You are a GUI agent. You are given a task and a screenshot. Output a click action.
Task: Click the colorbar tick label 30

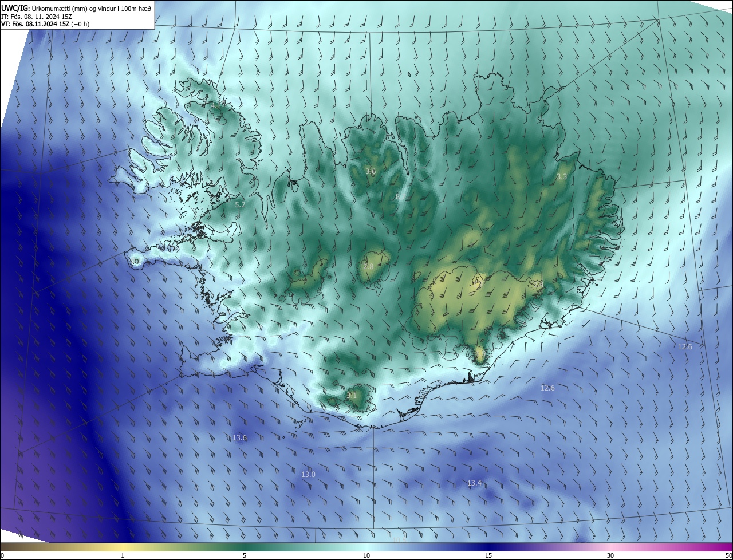610,556
